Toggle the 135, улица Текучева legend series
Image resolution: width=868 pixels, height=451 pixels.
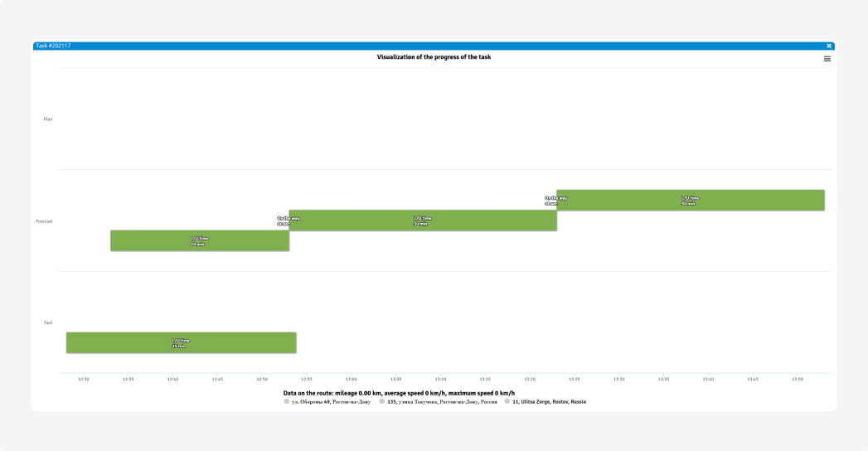click(x=441, y=401)
